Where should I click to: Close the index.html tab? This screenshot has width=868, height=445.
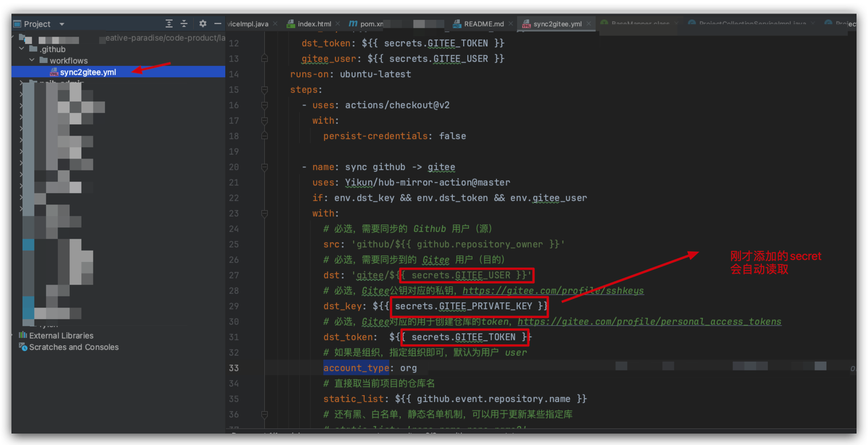pyautogui.click(x=337, y=23)
